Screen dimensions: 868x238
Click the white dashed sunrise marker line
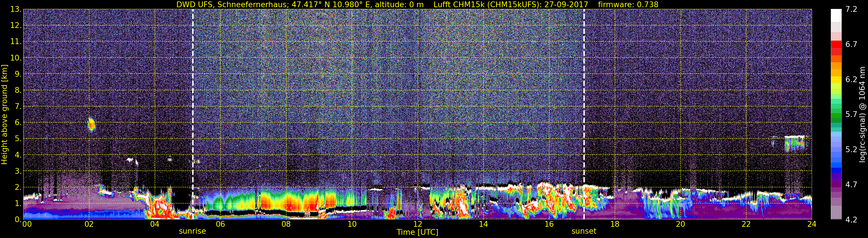click(193, 114)
